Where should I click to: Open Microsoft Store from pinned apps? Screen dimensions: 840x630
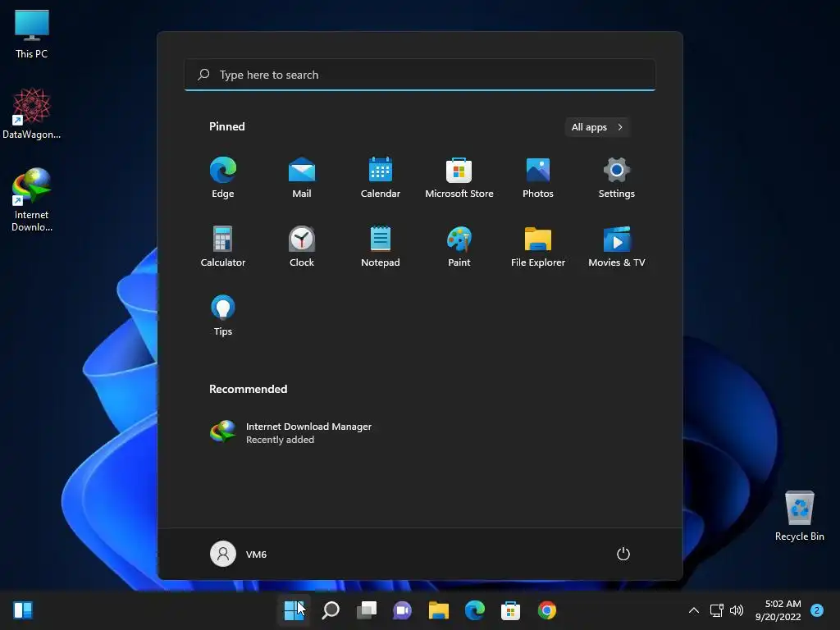[x=459, y=178]
